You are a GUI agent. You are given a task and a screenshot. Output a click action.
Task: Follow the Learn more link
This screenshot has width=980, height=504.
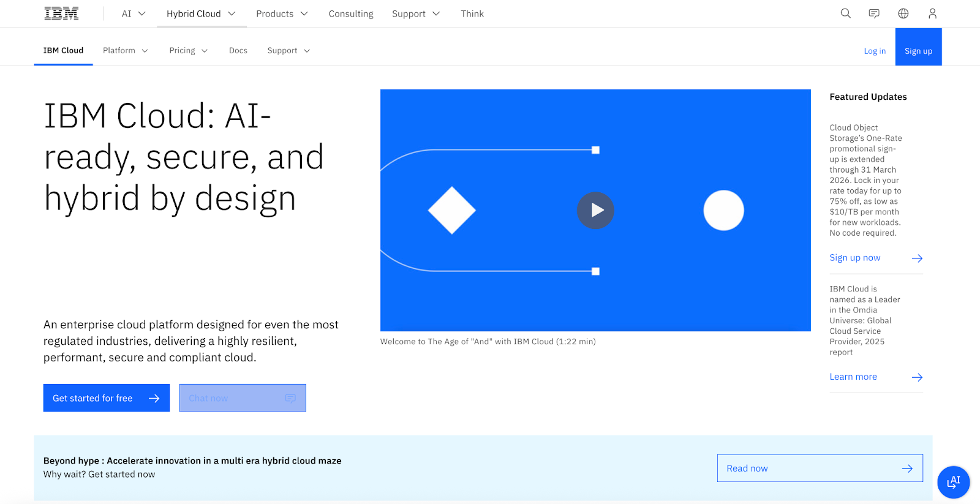tap(853, 377)
